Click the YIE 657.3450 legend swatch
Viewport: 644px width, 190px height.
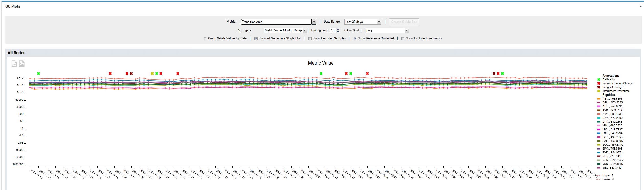[599, 168]
